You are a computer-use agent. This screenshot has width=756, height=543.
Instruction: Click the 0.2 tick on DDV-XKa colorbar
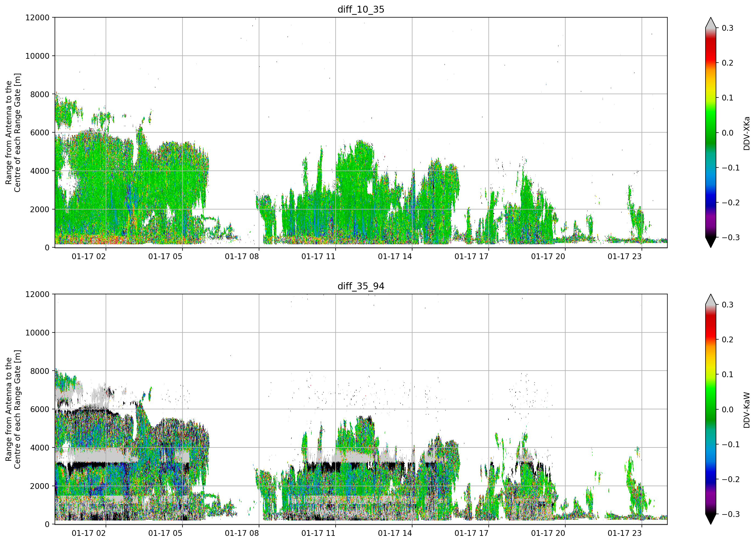click(x=728, y=63)
